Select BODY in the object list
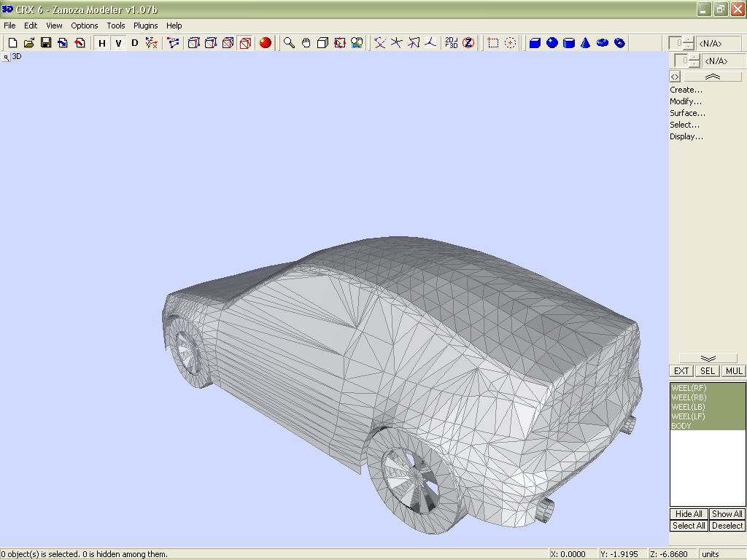The width and height of the screenshot is (747, 560). click(x=681, y=426)
